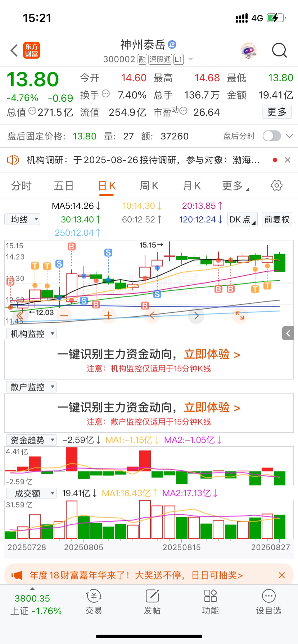Open the 东方财富 logo icon
The height and width of the screenshot is (644, 298).
click(32, 50)
